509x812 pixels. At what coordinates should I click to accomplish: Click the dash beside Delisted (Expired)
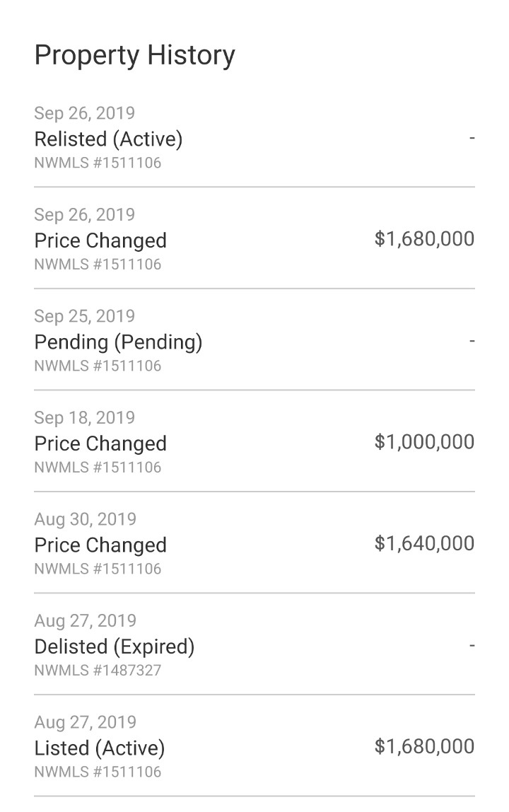pos(472,646)
